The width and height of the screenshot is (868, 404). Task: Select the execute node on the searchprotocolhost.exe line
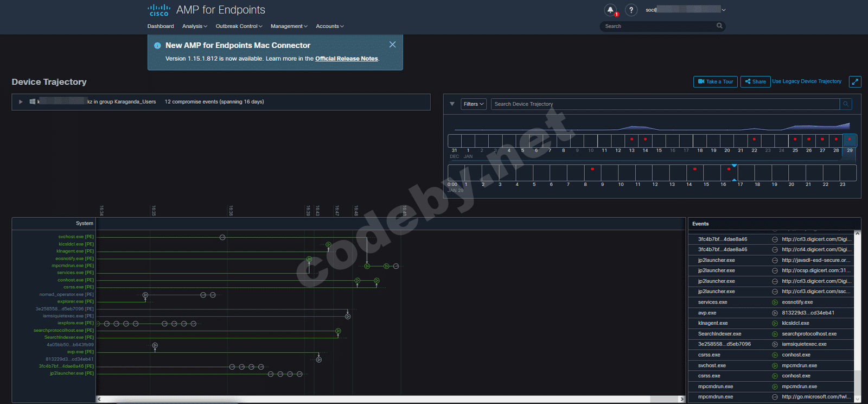coord(338,331)
